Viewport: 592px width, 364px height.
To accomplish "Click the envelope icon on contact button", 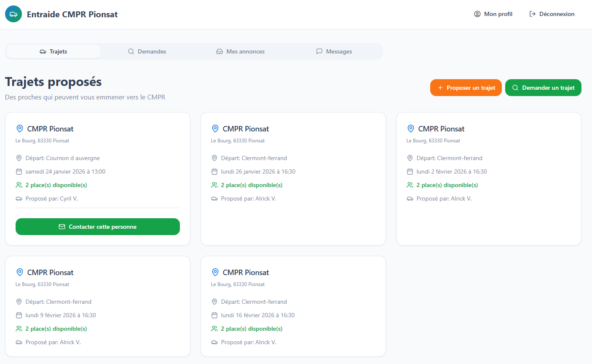I will pos(62,227).
